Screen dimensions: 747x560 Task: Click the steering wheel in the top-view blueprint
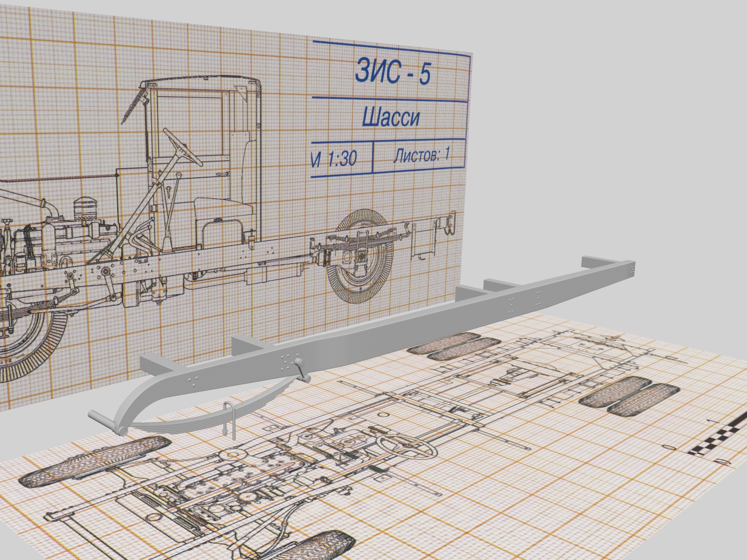click(x=406, y=446)
